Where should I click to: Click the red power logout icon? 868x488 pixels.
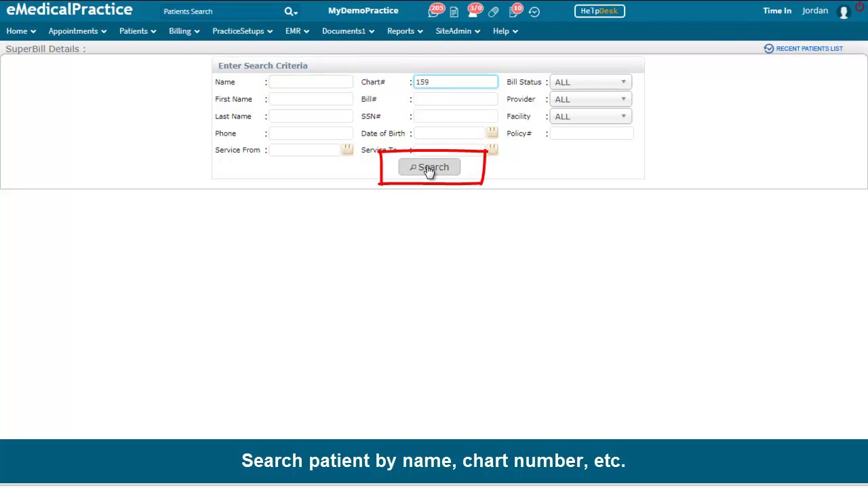[860, 7]
